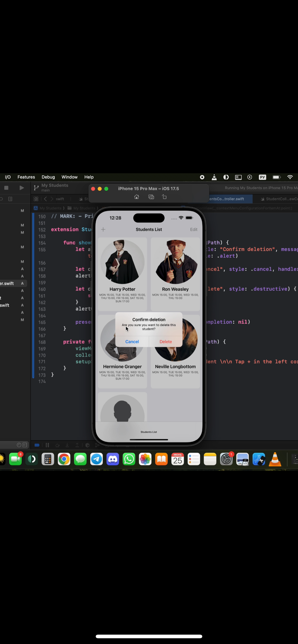Open the battery status menu

pyautogui.click(x=276, y=177)
